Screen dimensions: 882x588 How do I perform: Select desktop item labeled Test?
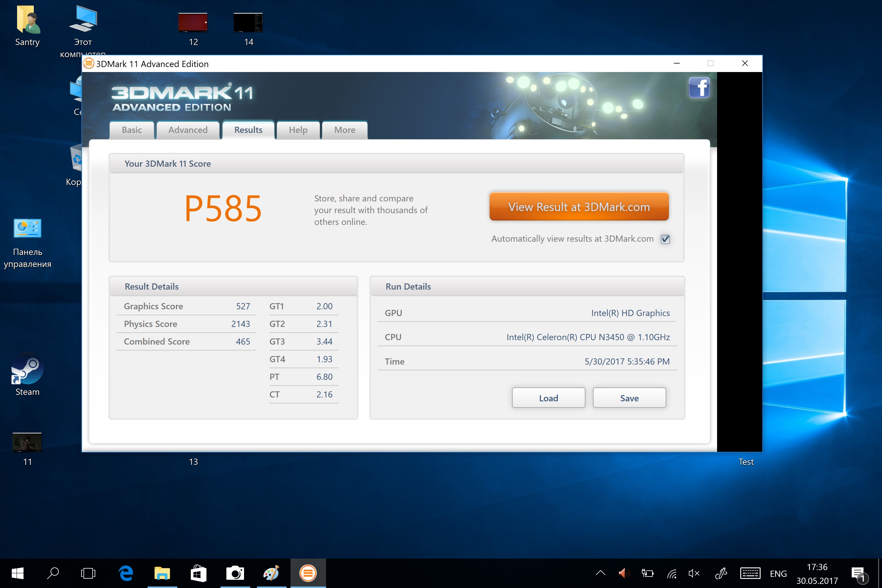click(746, 462)
